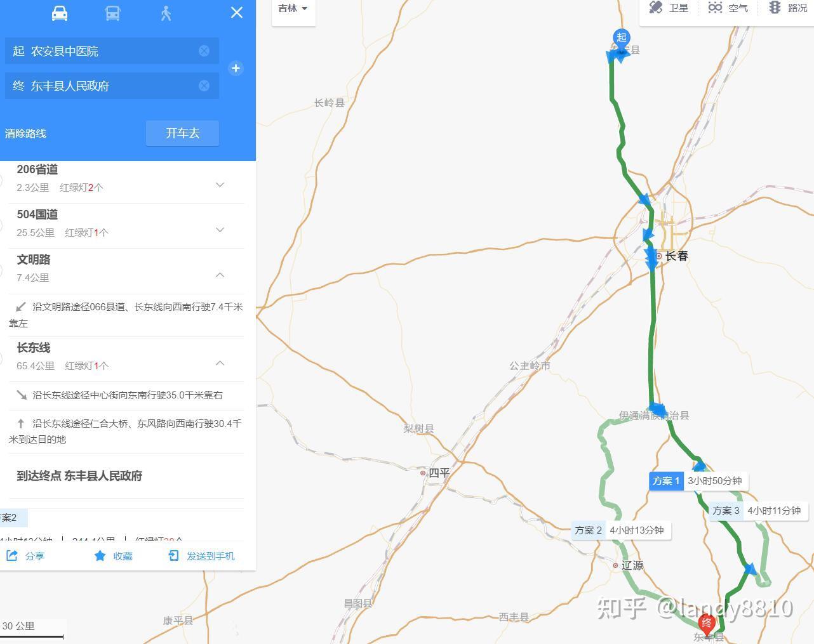Switch to bus transit mode icon
Viewport: 814px width, 644px height.
pos(112,13)
